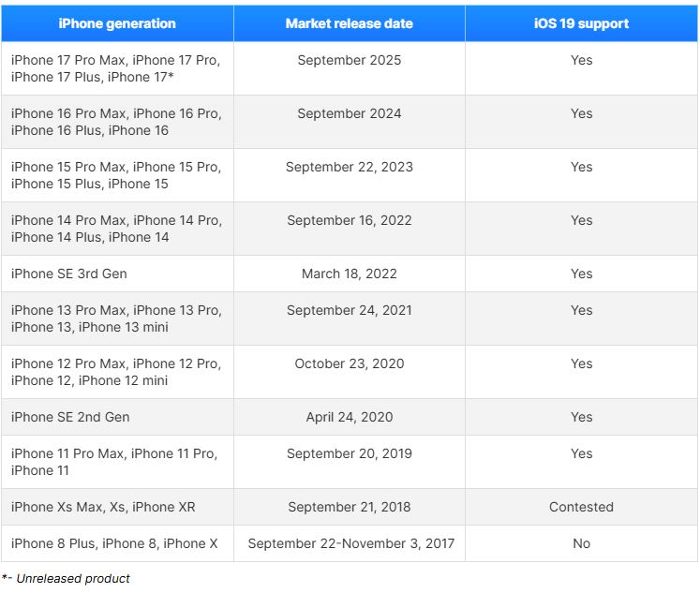The image size is (700, 593).
Task: Select the iPhone 13 Pro Max generation cell
Action: [x=117, y=319]
